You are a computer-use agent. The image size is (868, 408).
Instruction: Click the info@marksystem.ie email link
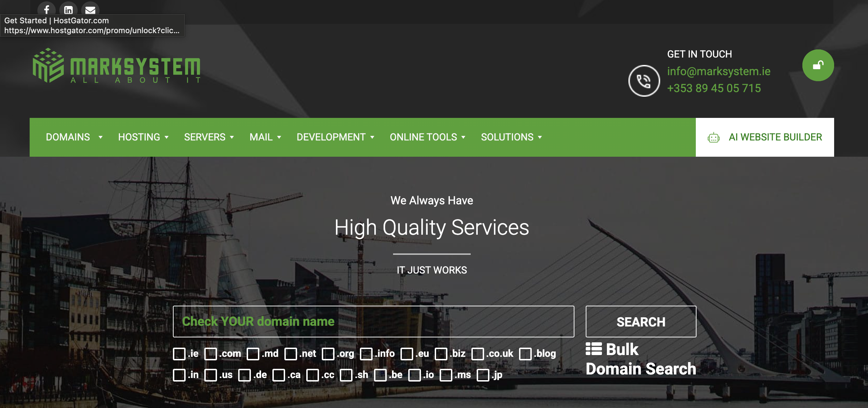tap(718, 71)
